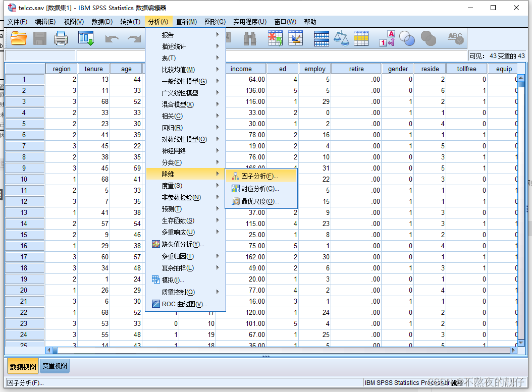Image resolution: width=532 pixels, height=392 pixels.
Task: Click the Open data folder icon
Action: pyautogui.click(x=19, y=38)
